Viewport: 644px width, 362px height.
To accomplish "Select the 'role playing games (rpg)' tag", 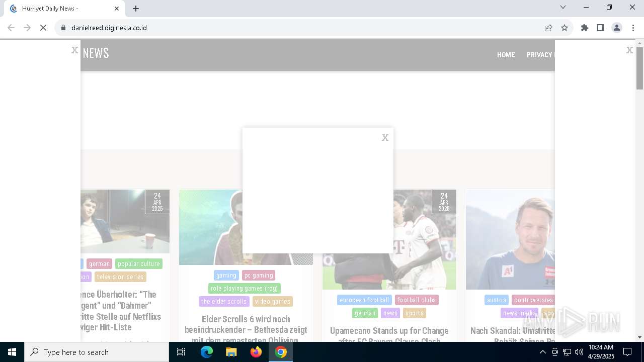I will pyautogui.click(x=245, y=289).
